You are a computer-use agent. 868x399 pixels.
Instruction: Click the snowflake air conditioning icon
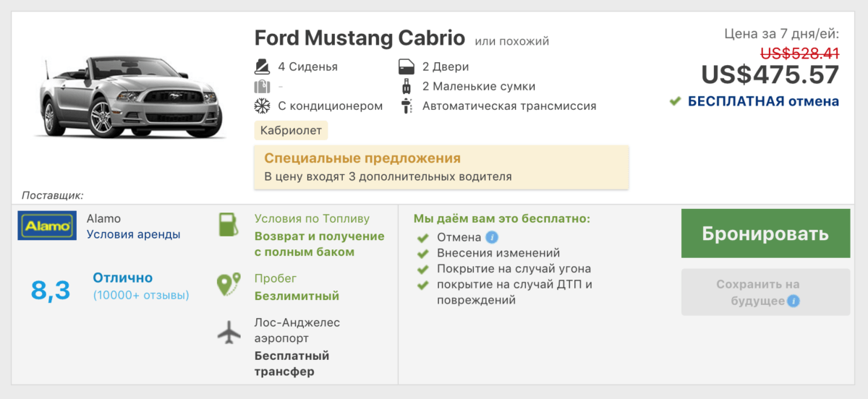262,106
